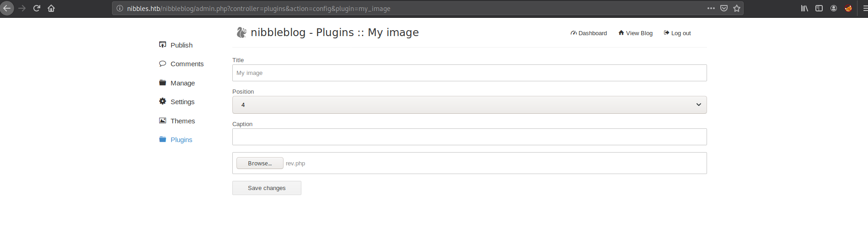Open the Pocket save icon
Image resolution: width=868 pixels, height=238 pixels.
coord(724,8)
